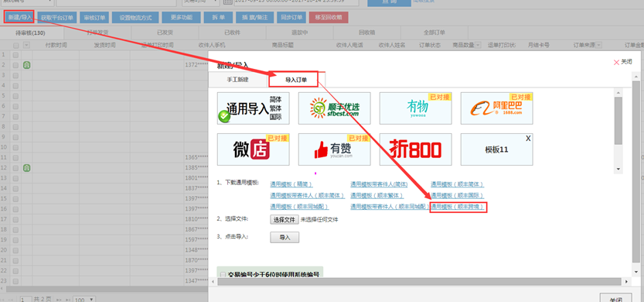Click dialog horizontal scrollbar left arrow

coord(213,281)
